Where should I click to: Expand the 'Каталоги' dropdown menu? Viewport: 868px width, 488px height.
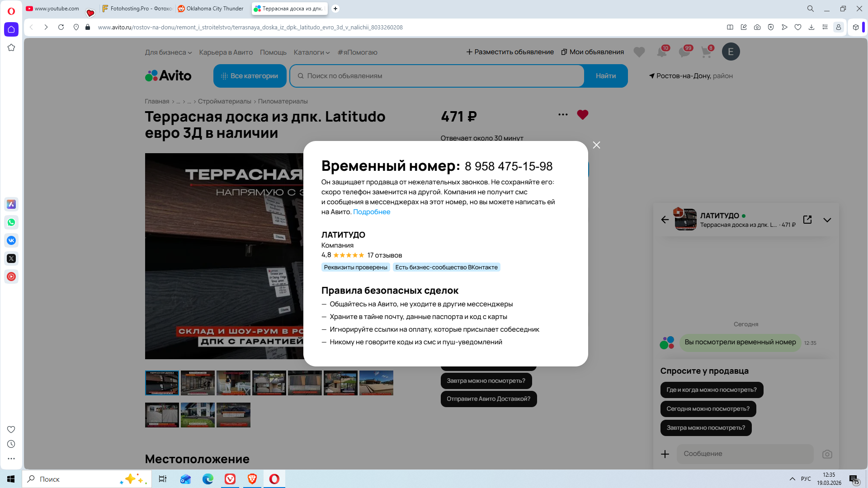pos(311,52)
